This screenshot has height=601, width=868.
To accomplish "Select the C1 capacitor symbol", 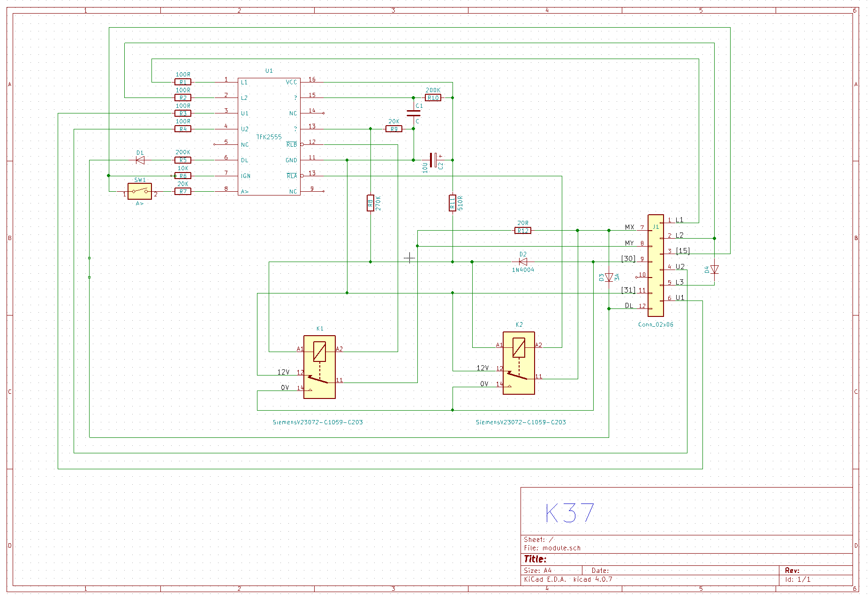I will click(x=413, y=113).
